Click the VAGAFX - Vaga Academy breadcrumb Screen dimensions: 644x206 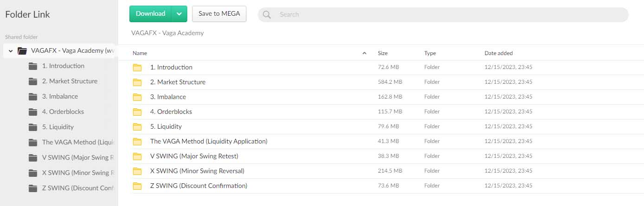pos(167,33)
